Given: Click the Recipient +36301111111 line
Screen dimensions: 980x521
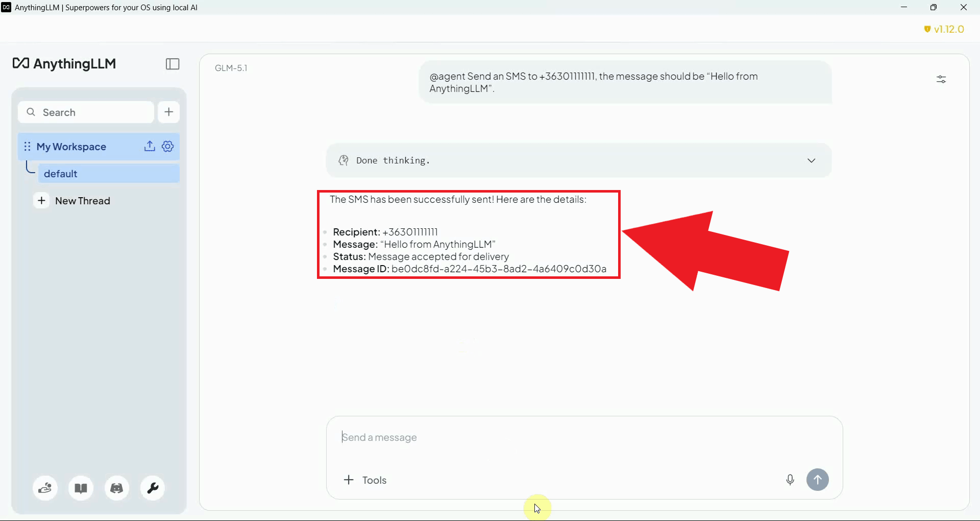Looking at the screenshot, I should pos(385,232).
